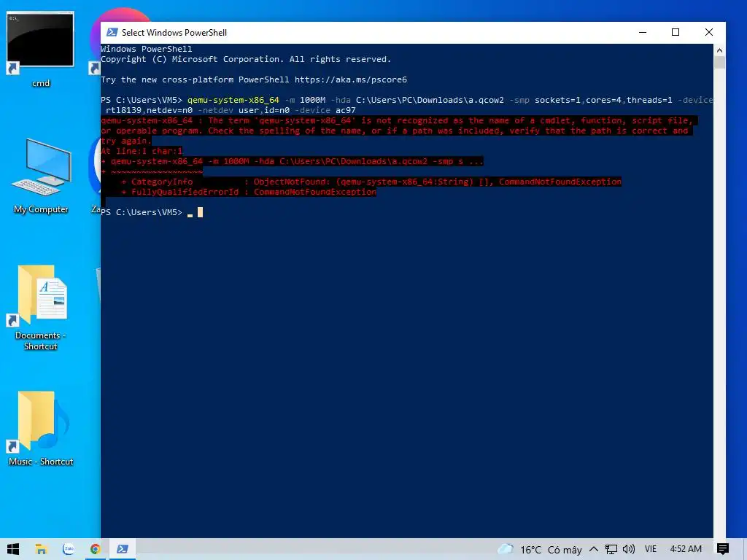Click the yellow 'qemu-system-x86_64' command text
Screen dimensions: 747x560
pyautogui.click(x=233, y=100)
